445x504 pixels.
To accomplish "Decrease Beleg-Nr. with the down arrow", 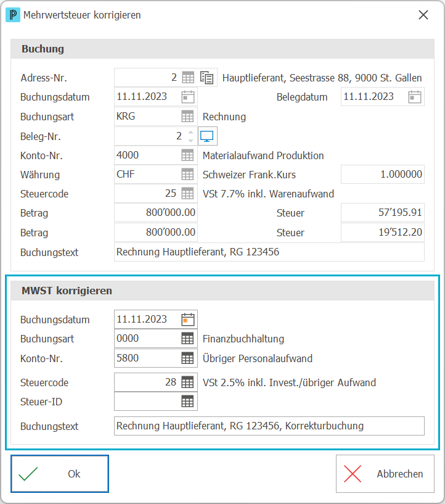I will click(190, 141).
